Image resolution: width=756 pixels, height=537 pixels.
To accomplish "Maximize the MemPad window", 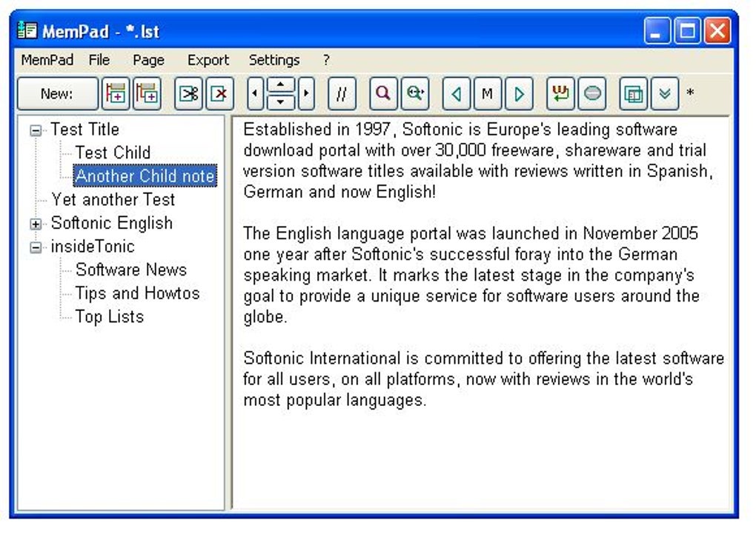I will (x=687, y=31).
